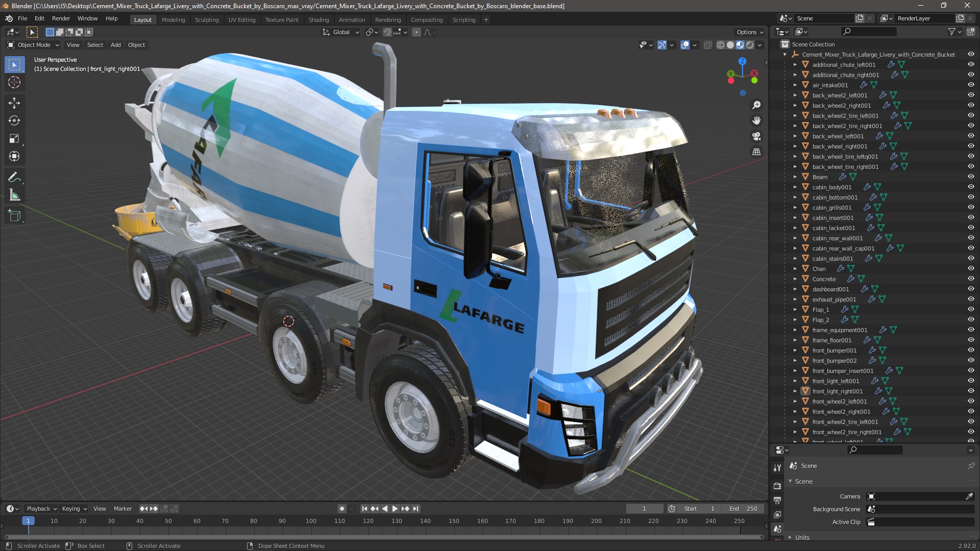Screen dimensions: 980x551
Task: Hide Concrete object with eye icon
Action: pyautogui.click(x=971, y=279)
